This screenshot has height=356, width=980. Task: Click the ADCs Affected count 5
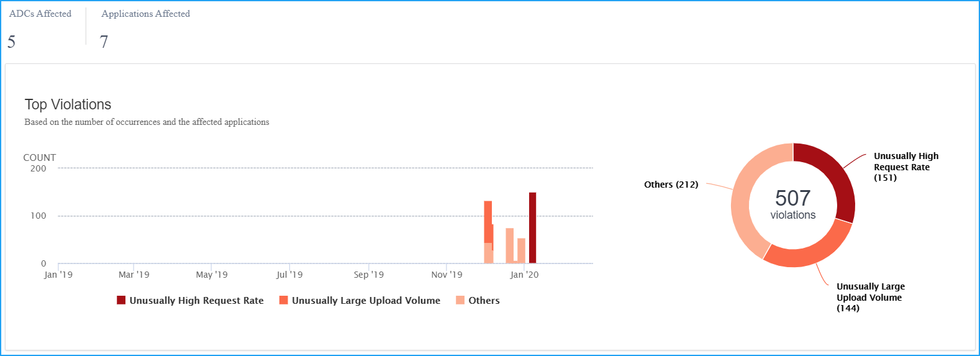pyautogui.click(x=11, y=42)
